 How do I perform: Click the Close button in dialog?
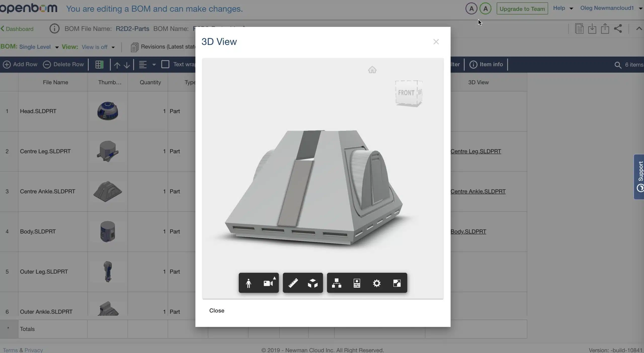tap(217, 311)
